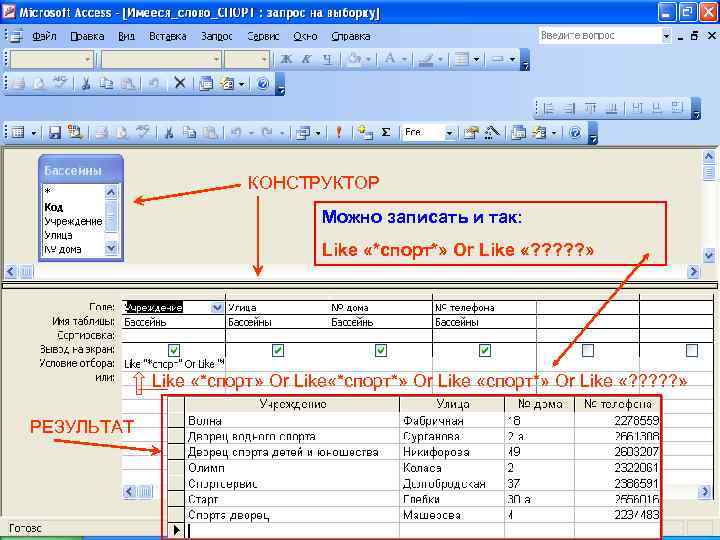720x540 pixels.
Task: Select № дома in the Бассейны field list
Action: [x=62, y=249]
